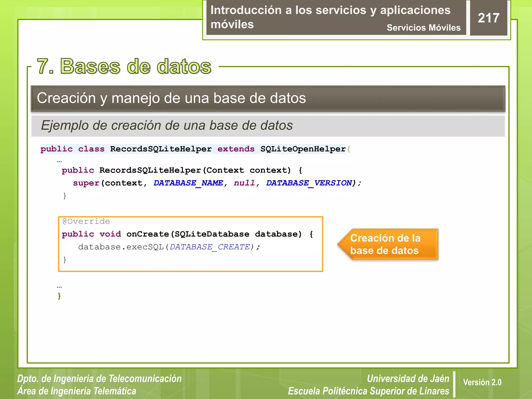Click the '@Override' annotation
Viewport: 532px width, 399px height.
pyautogui.click(x=86, y=221)
